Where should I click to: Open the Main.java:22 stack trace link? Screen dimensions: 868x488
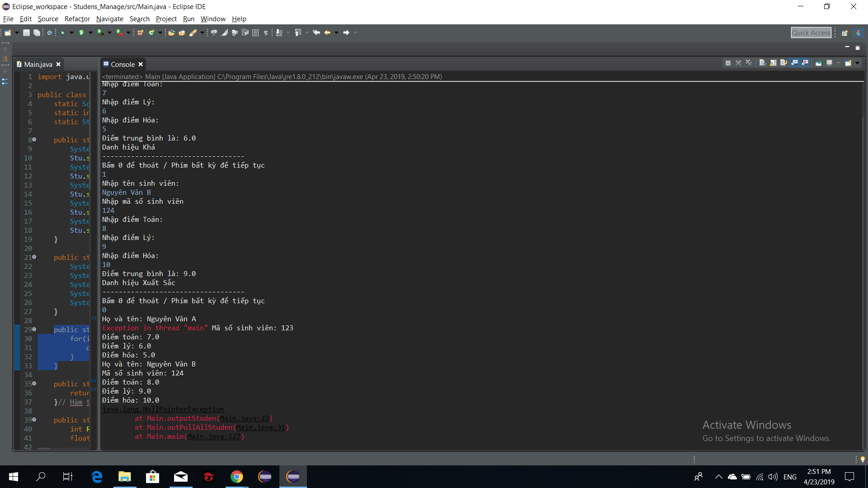pos(244,418)
